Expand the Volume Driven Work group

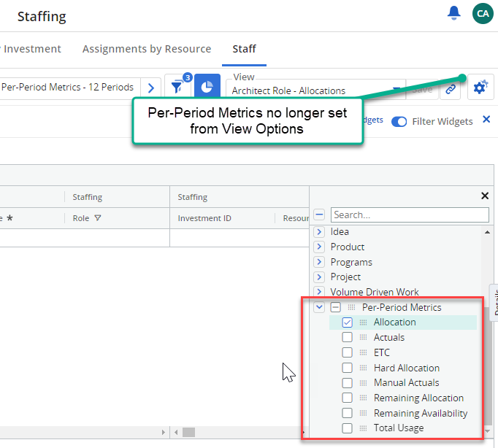click(319, 291)
